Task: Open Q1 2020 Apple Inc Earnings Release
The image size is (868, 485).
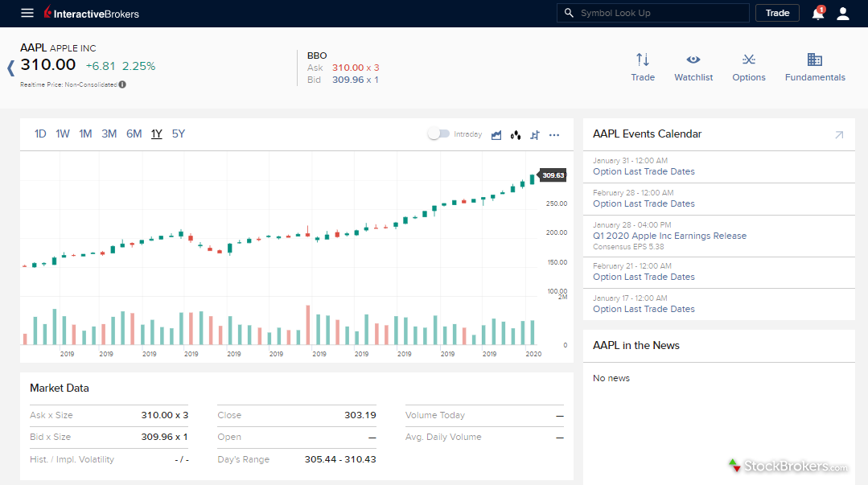Action: 670,236
